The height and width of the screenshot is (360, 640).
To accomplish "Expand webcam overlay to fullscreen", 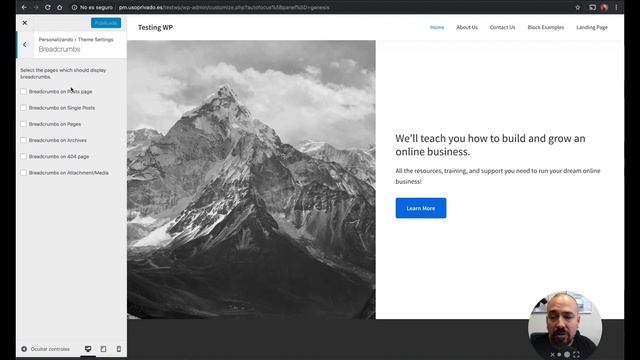I will coord(576,355).
